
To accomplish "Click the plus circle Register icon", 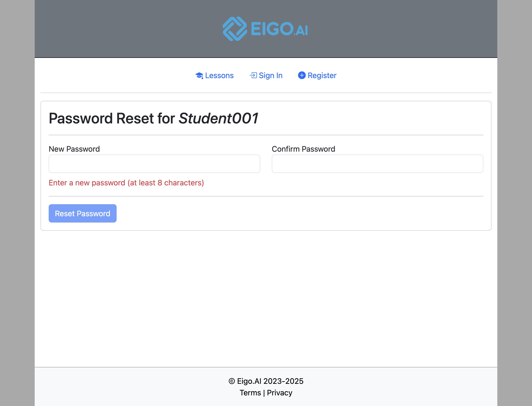I will pos(302,75).
